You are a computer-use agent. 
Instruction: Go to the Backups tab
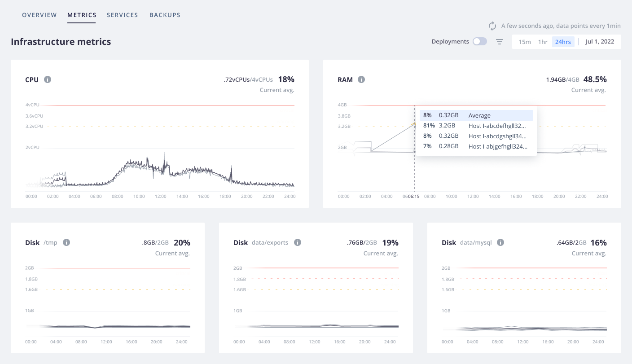165,15
